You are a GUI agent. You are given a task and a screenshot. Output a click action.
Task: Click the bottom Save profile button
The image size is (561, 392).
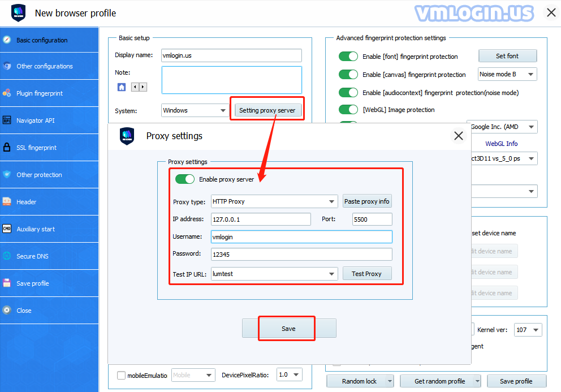[516, 381]
